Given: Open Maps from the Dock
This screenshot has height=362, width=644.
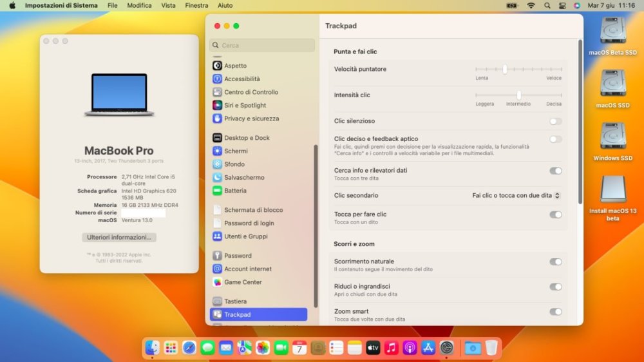Looking at the screenshot, I should [x=244, y=348].
